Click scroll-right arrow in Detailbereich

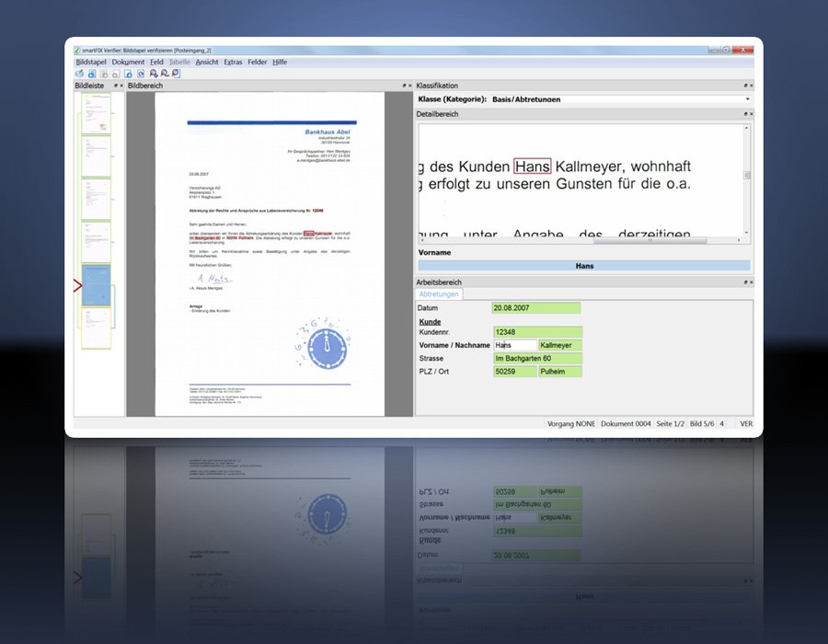[x=739, y=240]
